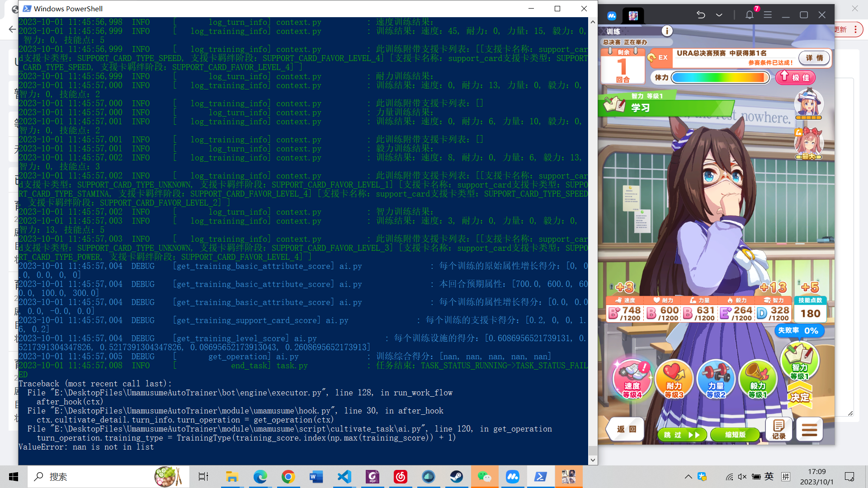Click the 详情 details button

pos(814,58)
